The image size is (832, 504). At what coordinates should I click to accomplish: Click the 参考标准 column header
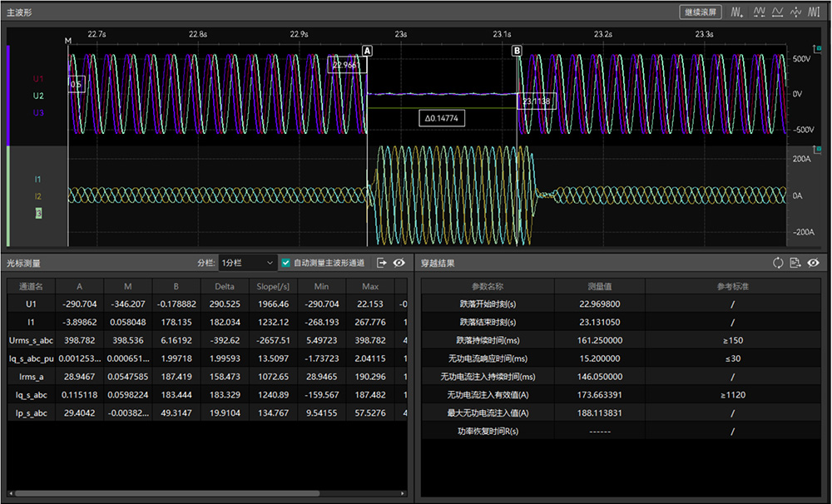(x=733, y=286)
